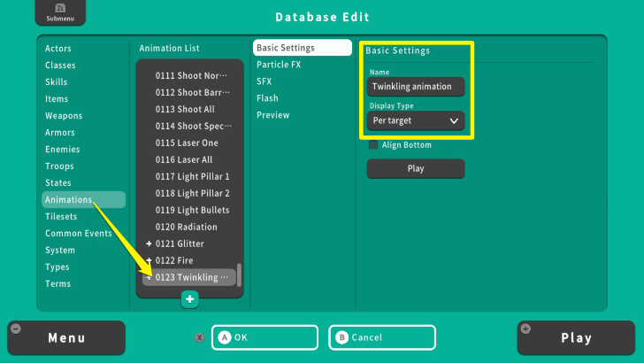This screenshot has height=363, width=644.
Task: Toggle the Align Bottom checkbox
Action: pyautogui.click(x=373, y=144)
